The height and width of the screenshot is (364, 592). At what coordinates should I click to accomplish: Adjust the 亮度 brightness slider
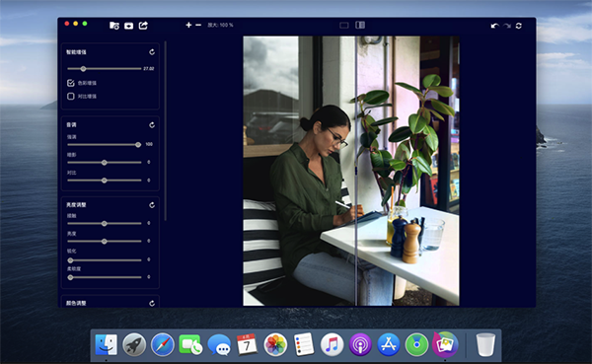(x=104, y=242)
